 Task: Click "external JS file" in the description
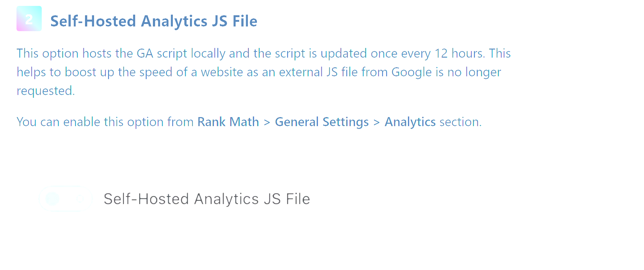click(318, 72)
